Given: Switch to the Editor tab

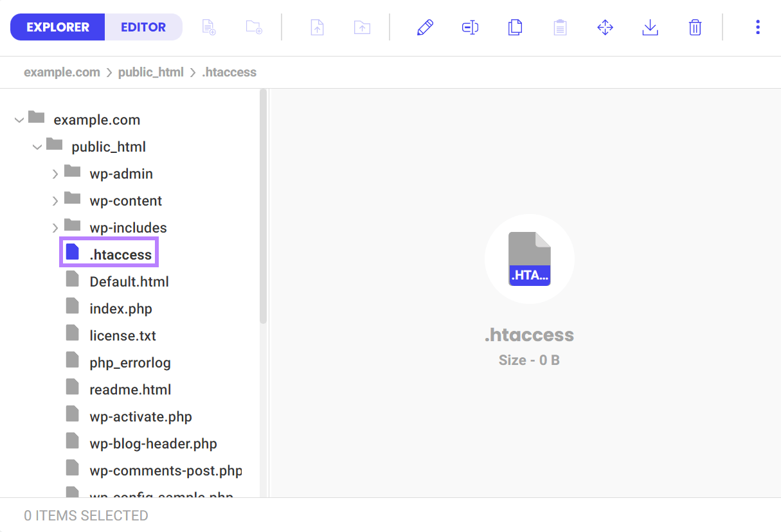Looking at the screenshot, I should point(143,27).
